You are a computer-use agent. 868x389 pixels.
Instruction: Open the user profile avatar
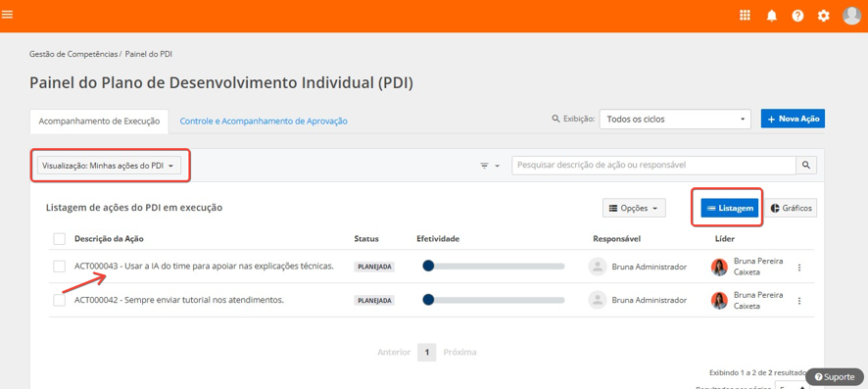pyautogui.click(x=851, y=16)
